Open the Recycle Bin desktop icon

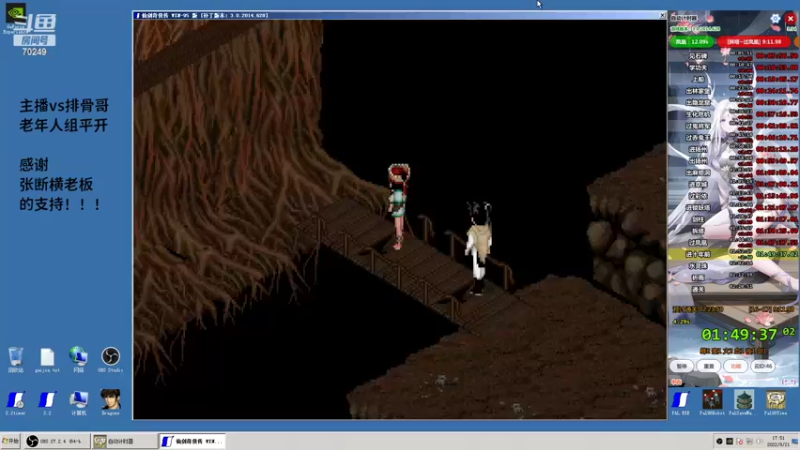16,360
